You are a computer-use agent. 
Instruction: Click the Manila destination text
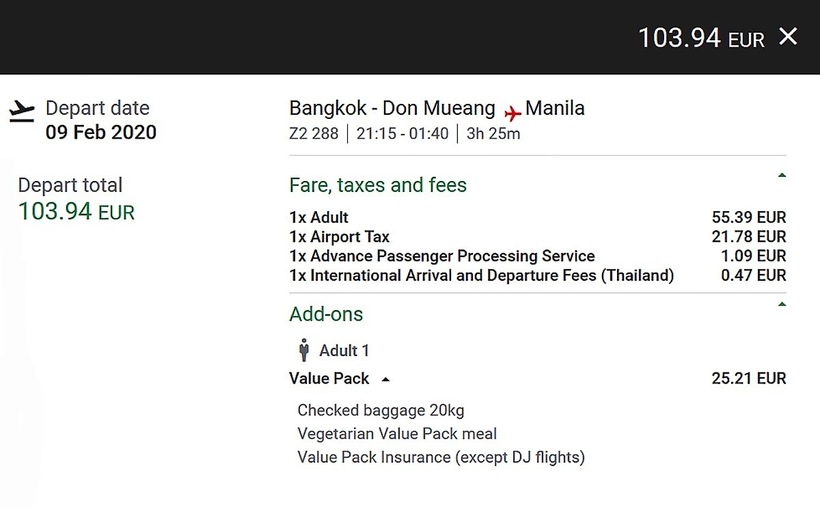coord(555,108)
